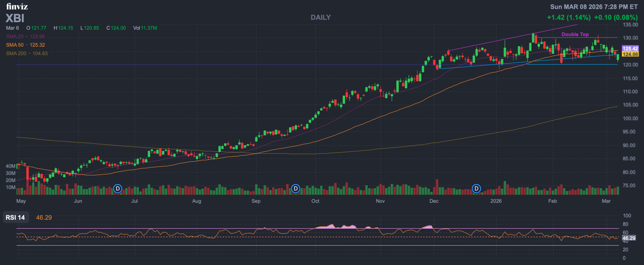Click the Aug label on time axis
This screenshot has height=265, width=644.
pyautogui.click(x=197, y=201)
